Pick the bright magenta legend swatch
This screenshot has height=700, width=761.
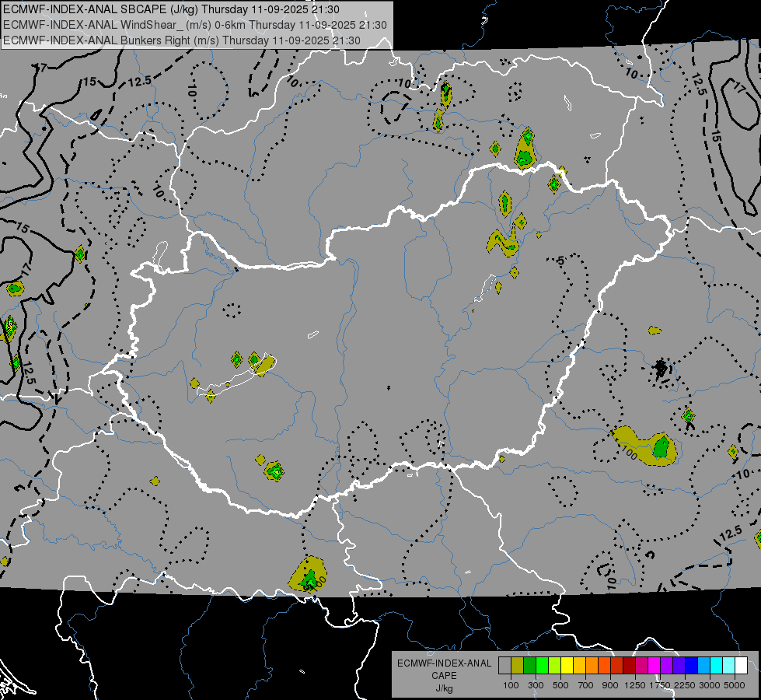click(x=655, y=665)
